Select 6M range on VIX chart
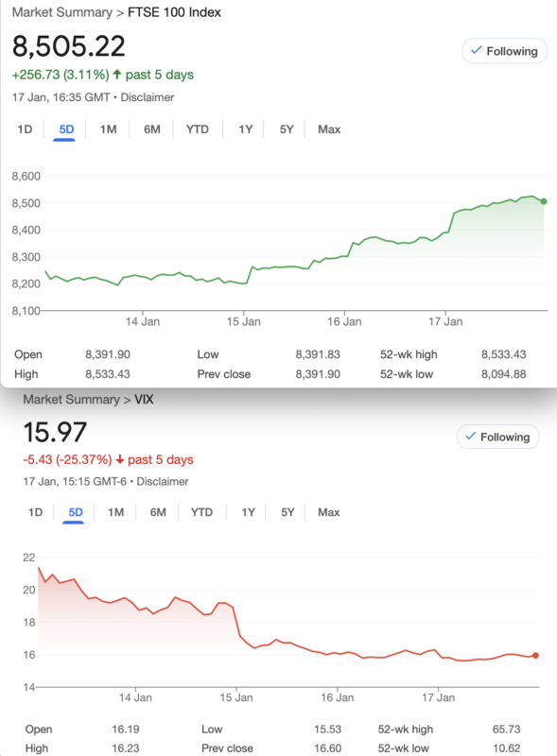The width and height of the screenshot is (557, 756). (158, 512)
